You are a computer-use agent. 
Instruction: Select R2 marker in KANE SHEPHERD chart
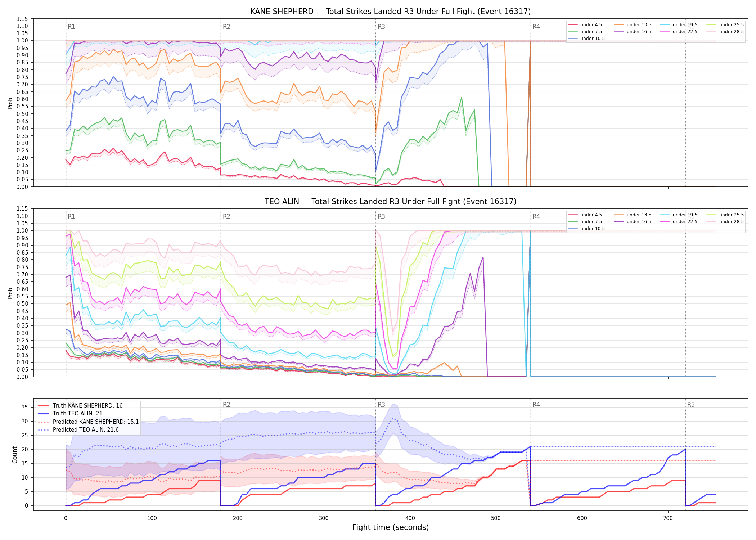pyautogui.click(x=226, y=27)
